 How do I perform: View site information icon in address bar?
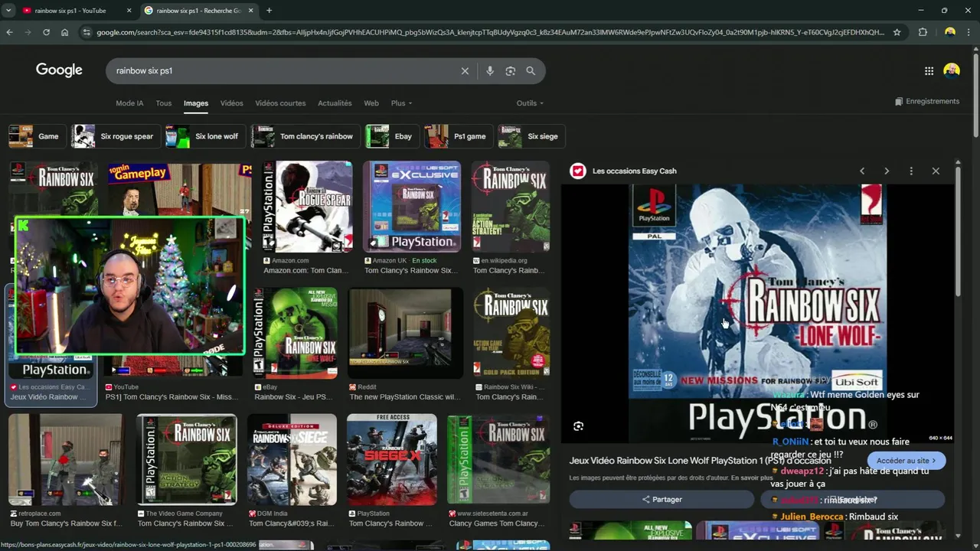(87, 32)
